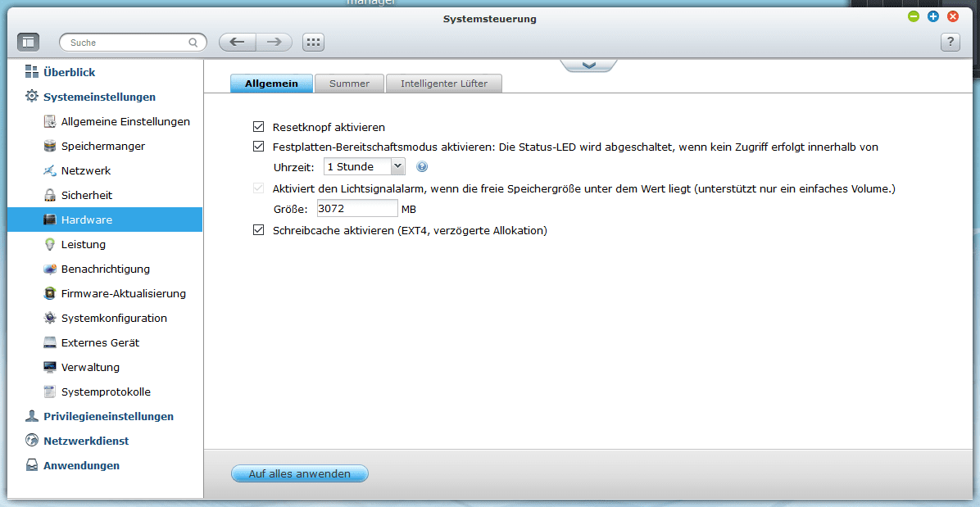Click the Externes Gerät drive icon
Image resolution: width=980 pixels, height=507 pixels.
pos(50,343)
